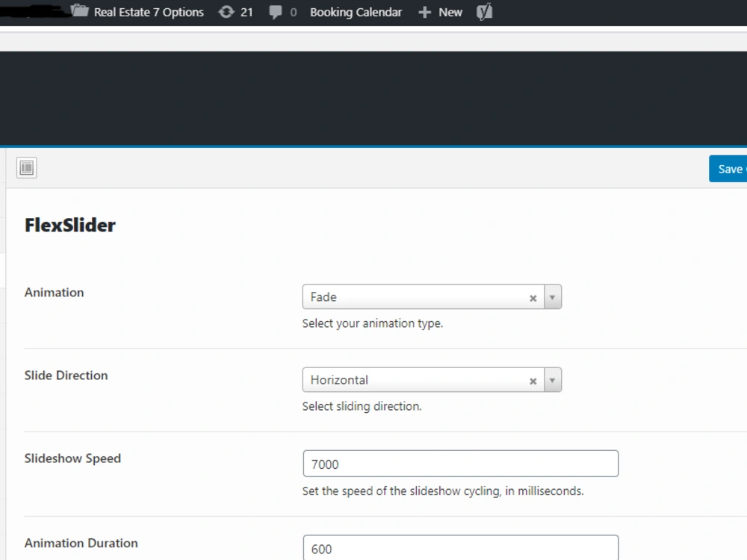This screenshot has height=560, width=747.
Task: Click the Animation label
Action: pyautogui.click(x=54, y=292)
